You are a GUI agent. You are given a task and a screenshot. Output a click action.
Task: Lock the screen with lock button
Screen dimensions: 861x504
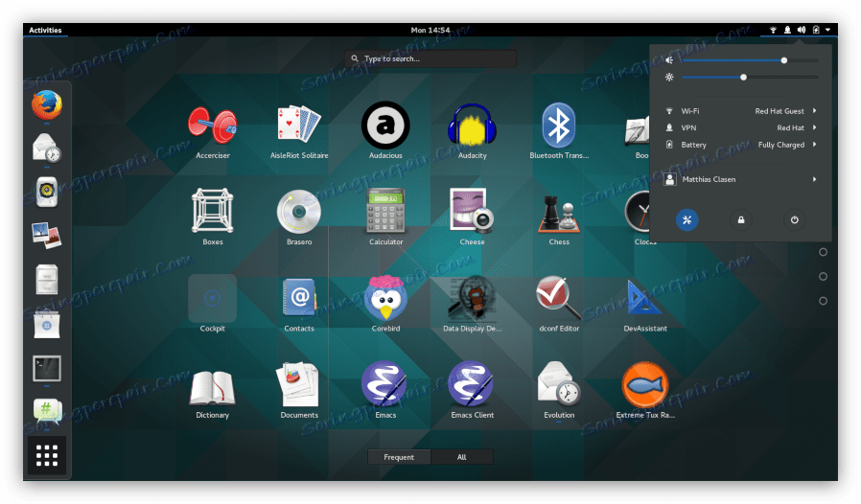click(741, 220)
